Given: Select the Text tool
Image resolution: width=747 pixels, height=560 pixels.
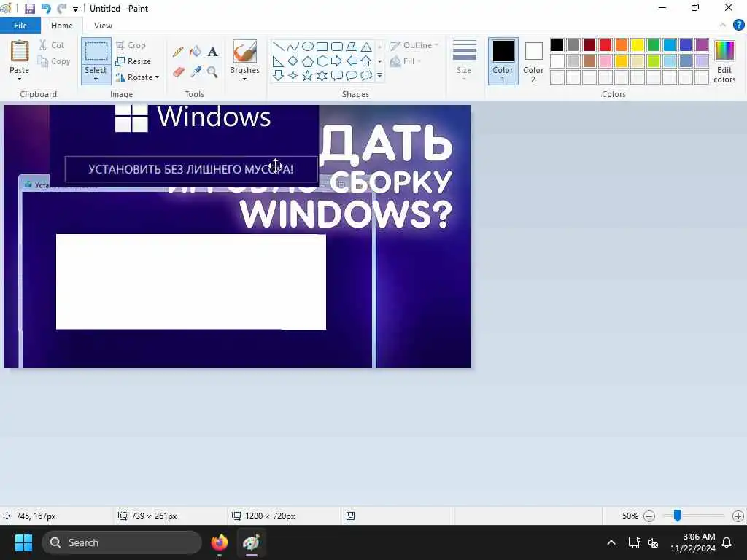Looking at the screenshot, I should pyautogui.click(x=212, y=52).
